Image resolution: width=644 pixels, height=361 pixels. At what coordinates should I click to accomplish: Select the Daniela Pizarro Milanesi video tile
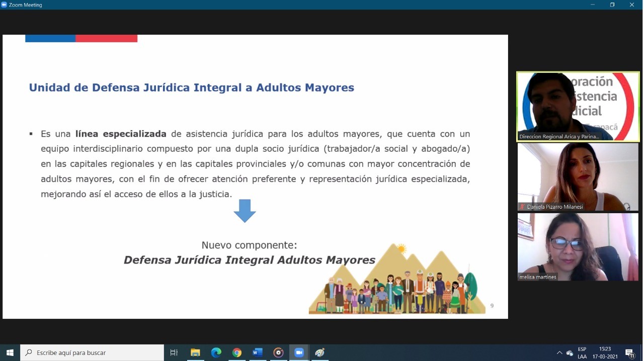click(578, 176)
